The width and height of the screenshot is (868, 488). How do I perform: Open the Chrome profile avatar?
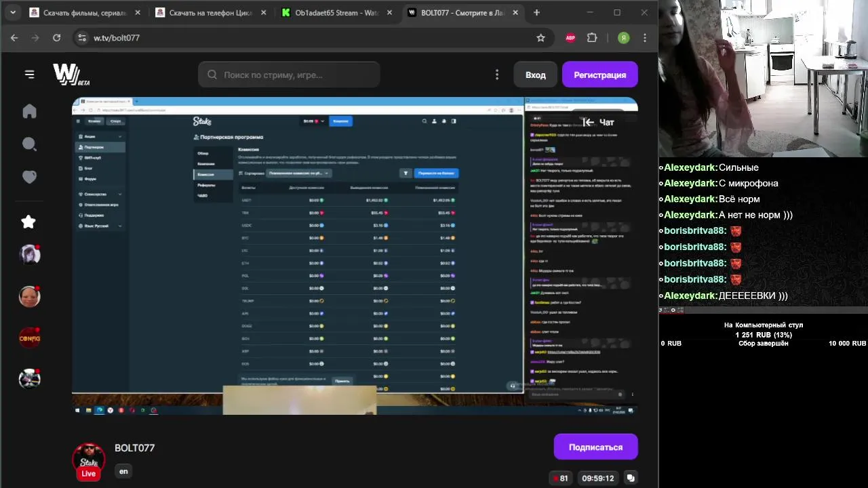(623, 38)
